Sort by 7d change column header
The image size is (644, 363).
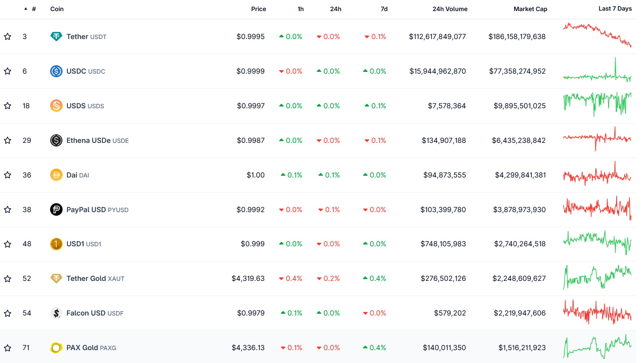(x=384, y=9)
